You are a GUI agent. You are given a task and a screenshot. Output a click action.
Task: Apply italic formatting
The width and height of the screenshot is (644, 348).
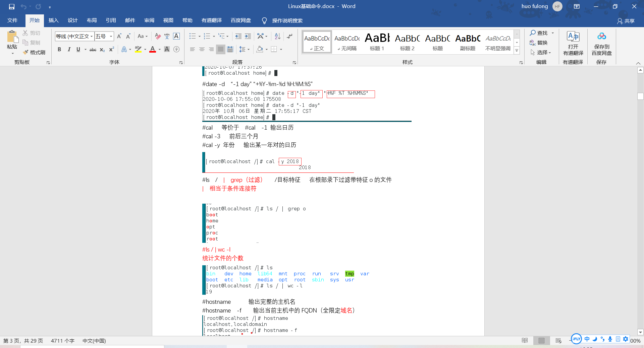pos(69,49)
